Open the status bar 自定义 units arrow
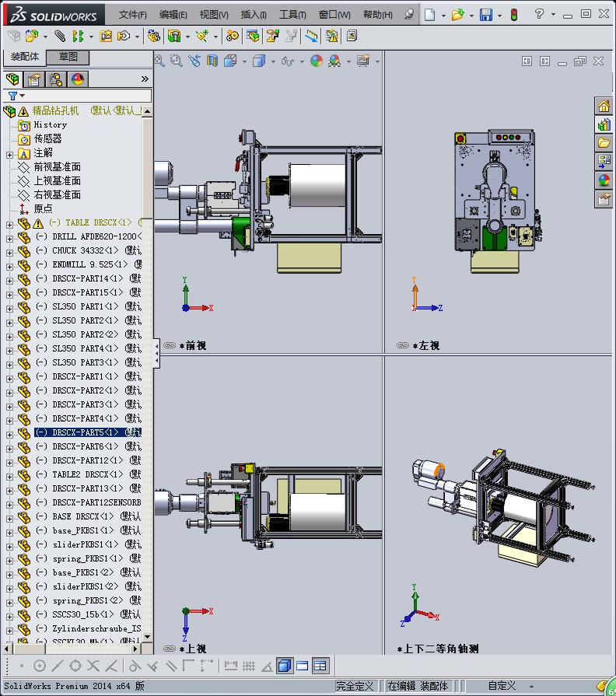This screenshot has width=616, height=696. coord(531,686)
